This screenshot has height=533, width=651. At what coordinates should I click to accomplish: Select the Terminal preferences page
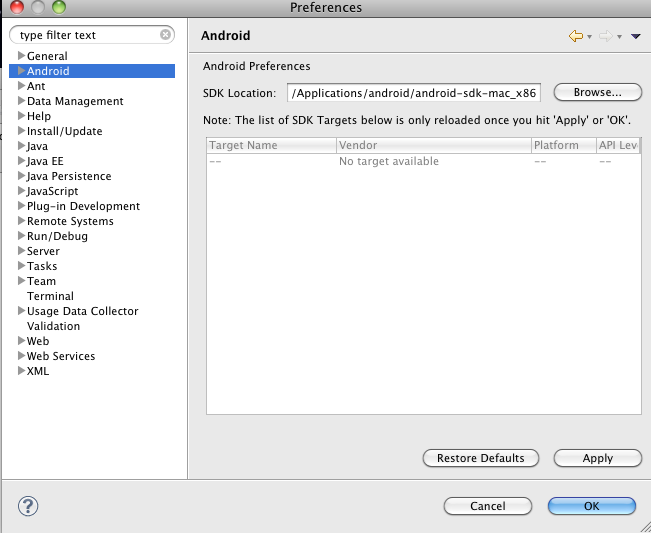(50, 296)
